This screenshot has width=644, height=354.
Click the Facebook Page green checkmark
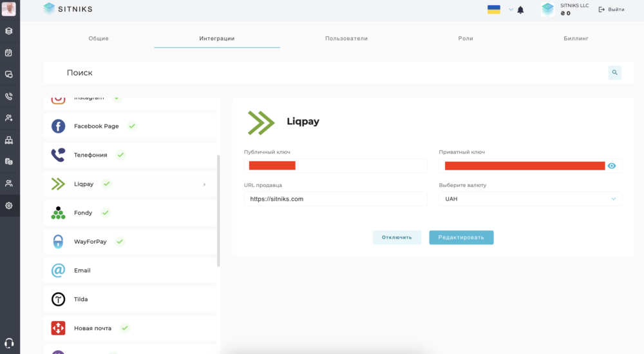tap(132, 126)
